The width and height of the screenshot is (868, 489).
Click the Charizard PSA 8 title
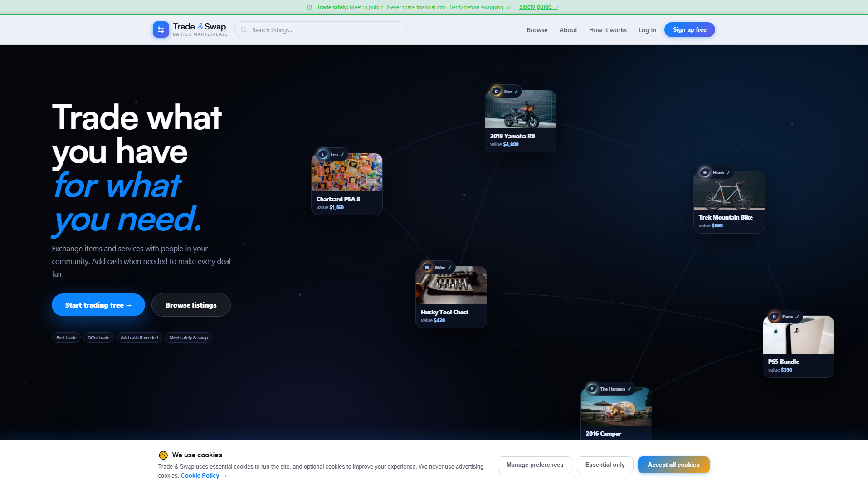click(338, 199)
